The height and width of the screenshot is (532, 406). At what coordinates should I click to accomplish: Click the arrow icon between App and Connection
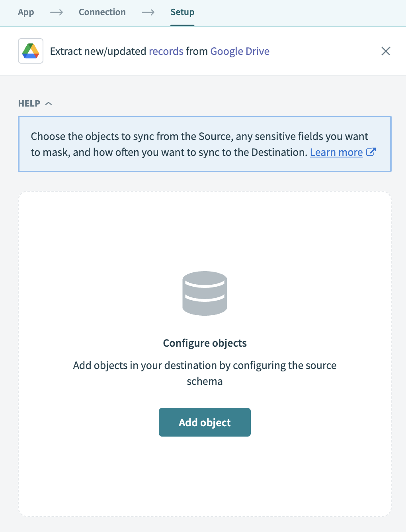click(56, 12)
